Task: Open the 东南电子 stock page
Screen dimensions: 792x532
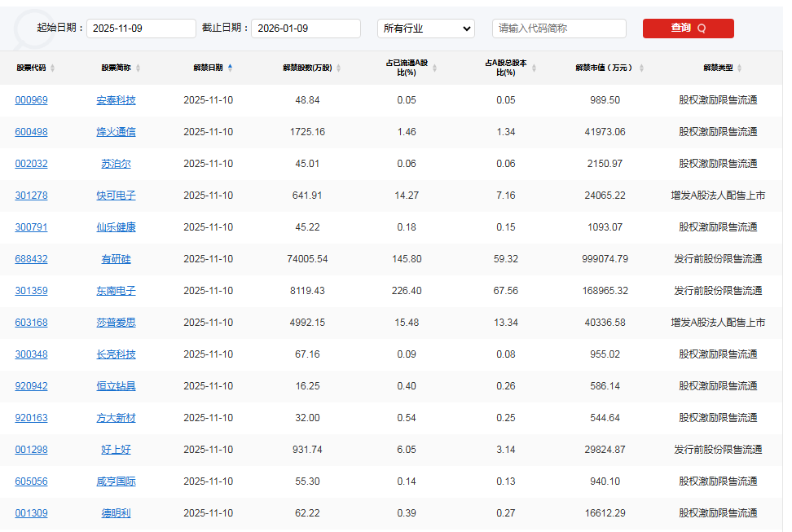Action: tap(117, 290)
